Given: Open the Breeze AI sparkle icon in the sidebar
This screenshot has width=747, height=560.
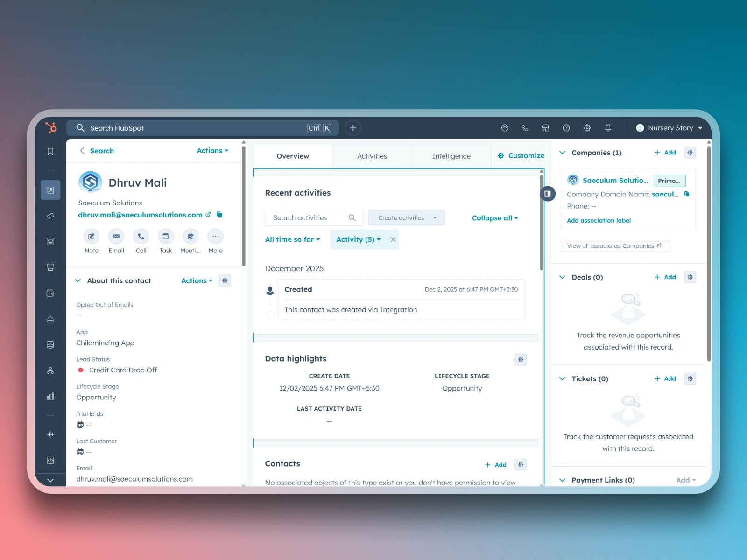Looking at the screenshot, I should [50, 434].
